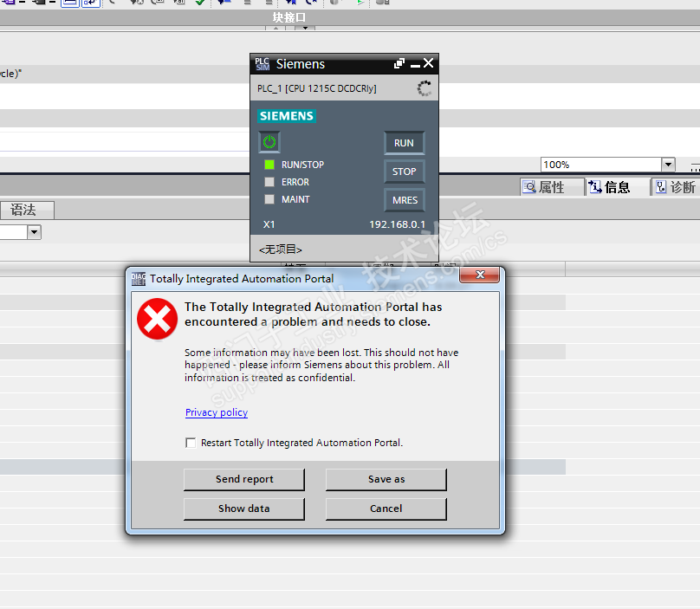Switch to the 诊断 tab
This screenshot has height=609, width=700.
[675, 187]
